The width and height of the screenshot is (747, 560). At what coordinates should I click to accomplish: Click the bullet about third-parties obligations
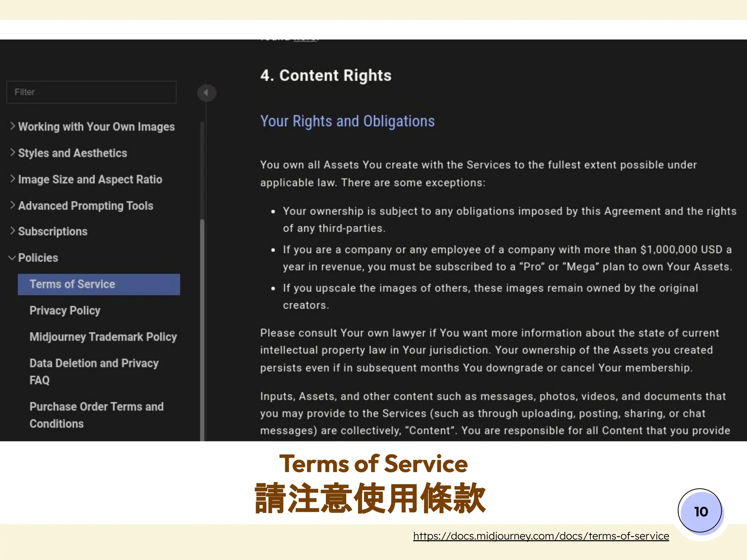510,219
